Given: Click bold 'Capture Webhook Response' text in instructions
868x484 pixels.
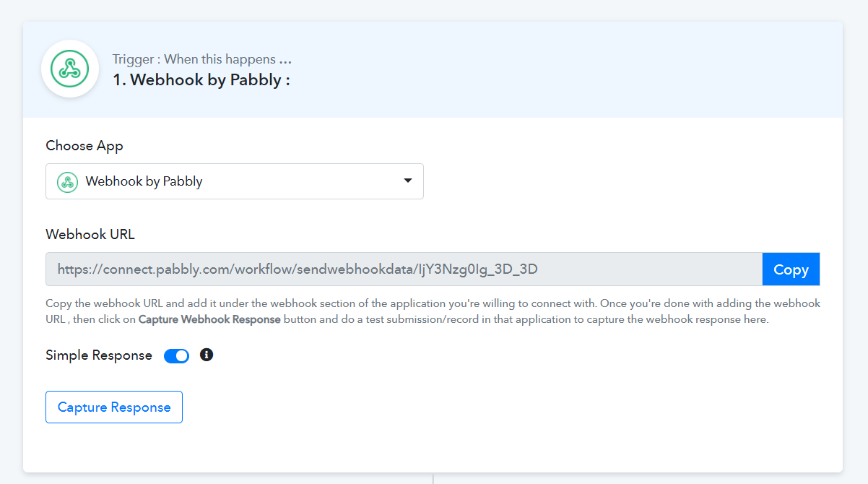Looking at the screenshot, I should pyautogui.click(x=209, y=319).
